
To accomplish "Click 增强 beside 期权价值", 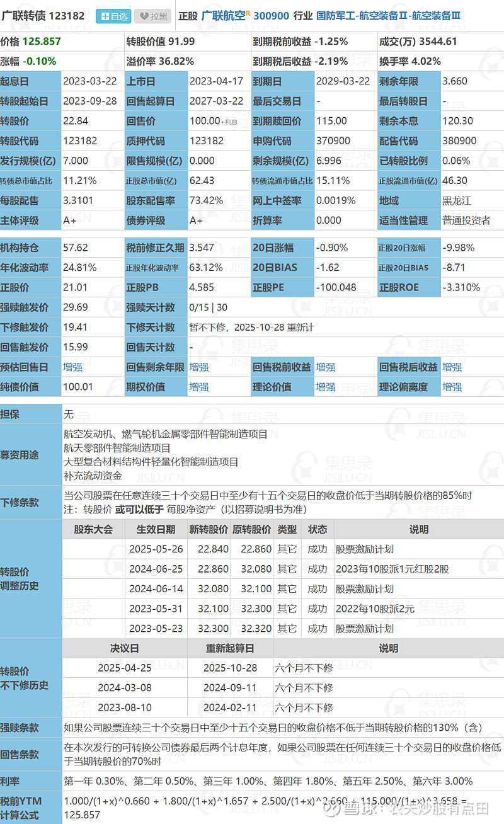I will [198, 387].
